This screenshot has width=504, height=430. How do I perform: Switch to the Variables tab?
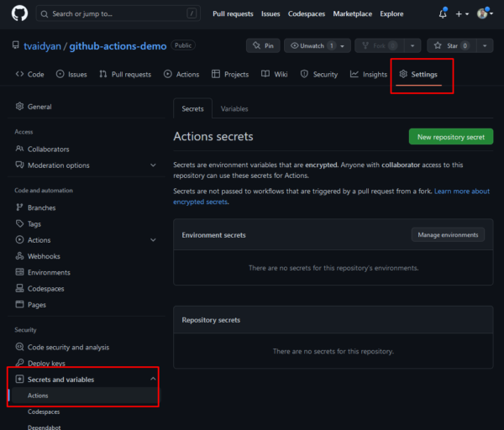pyautogui.click(x=234, y=108)
